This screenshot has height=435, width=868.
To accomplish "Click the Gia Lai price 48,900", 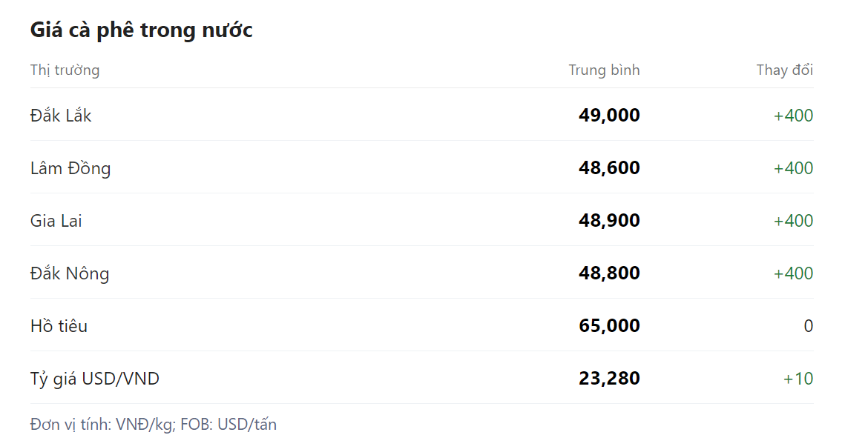I will 609,221.
